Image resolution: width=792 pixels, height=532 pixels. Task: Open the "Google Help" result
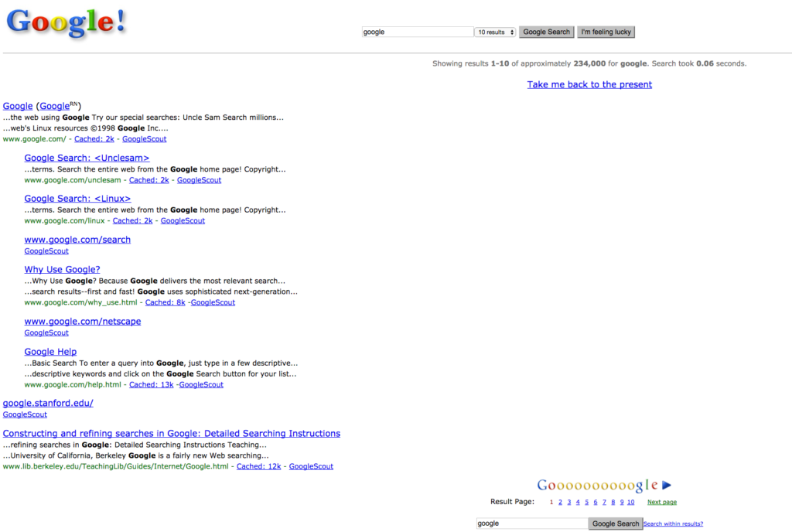[x=49, y=351]
